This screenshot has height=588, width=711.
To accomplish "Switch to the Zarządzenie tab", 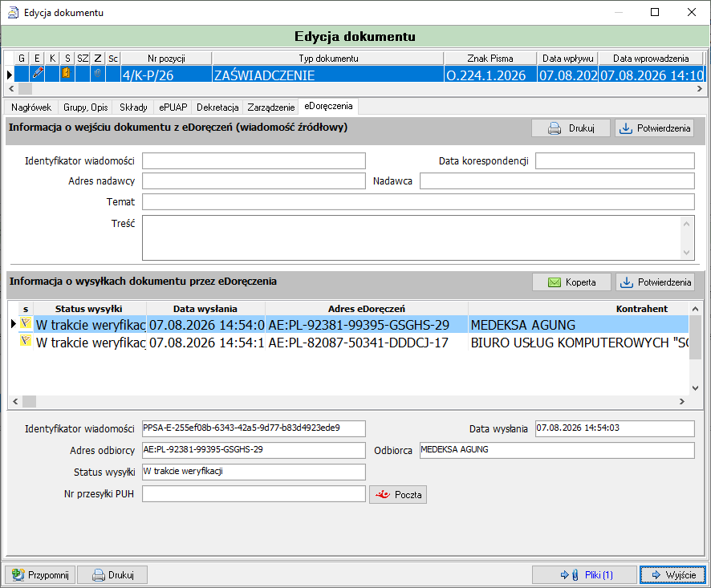I will [x=270, y=107].
